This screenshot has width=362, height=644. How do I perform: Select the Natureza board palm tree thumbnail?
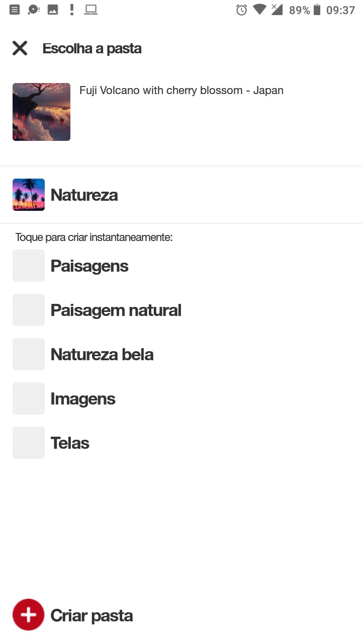pos(29,195)
